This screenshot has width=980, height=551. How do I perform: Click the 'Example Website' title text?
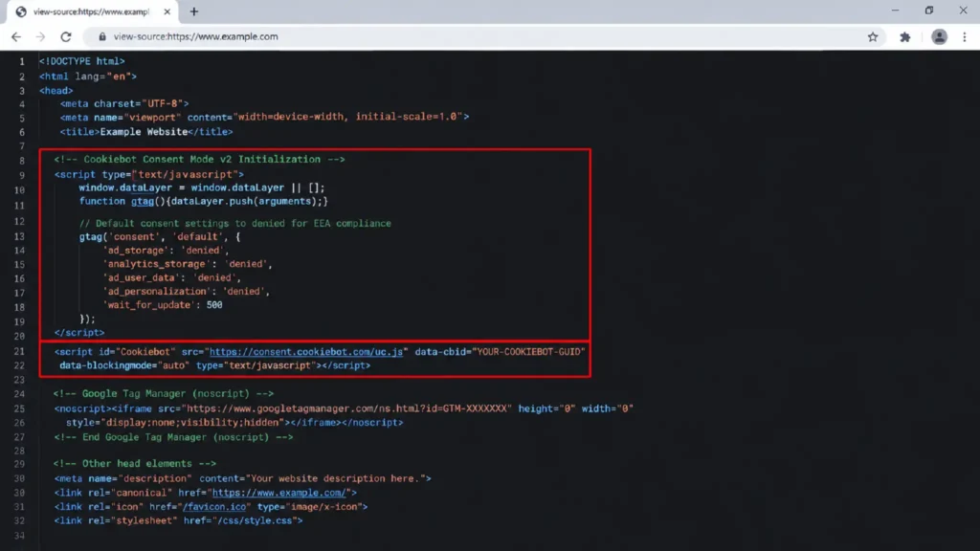(x=144, y=132)
